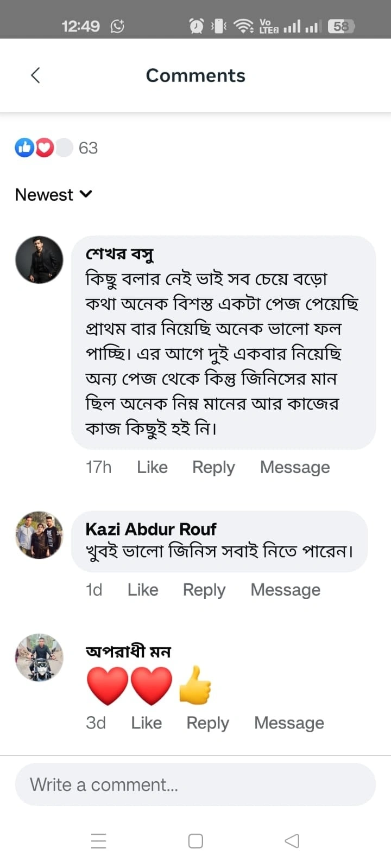Like Kazi Abdur Rouf's comment
Screen dimensions: 391x868
[143, 590]
